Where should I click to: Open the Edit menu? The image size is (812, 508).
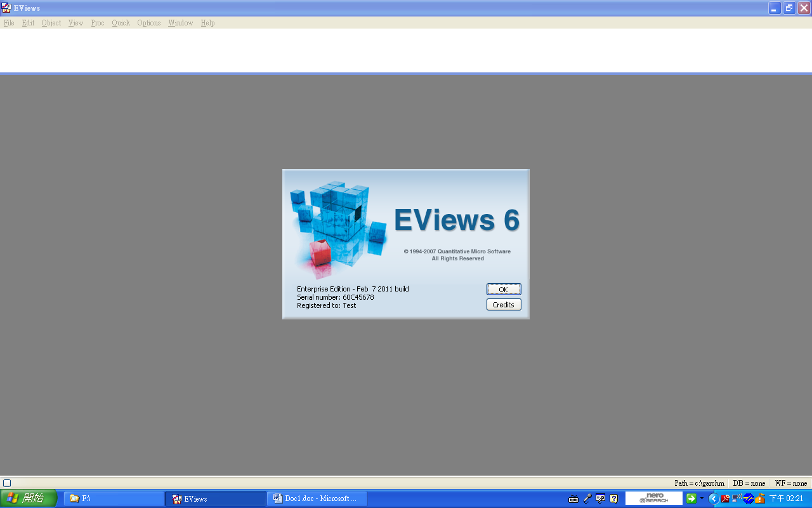click(x=28, y=23)
